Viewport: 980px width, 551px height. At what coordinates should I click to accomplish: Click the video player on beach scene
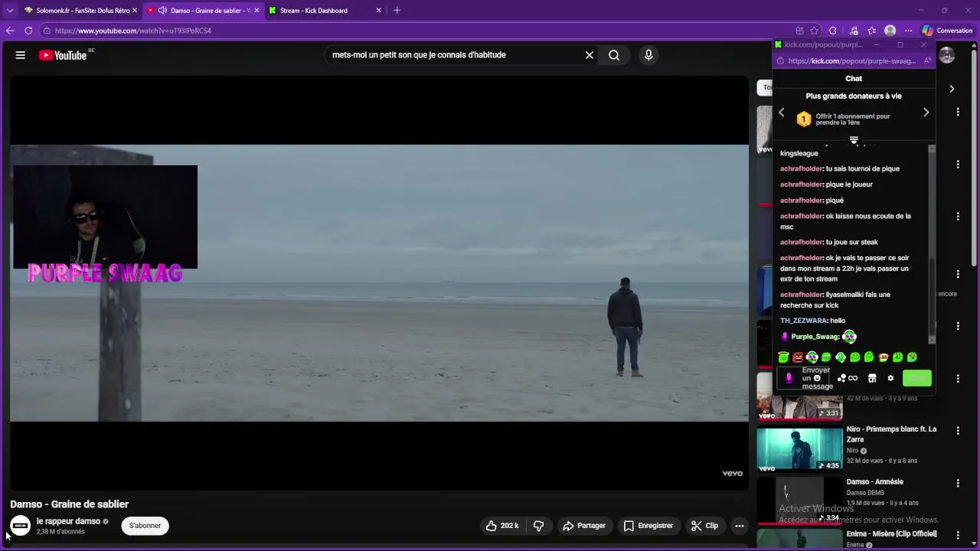[x=379, y=283]
